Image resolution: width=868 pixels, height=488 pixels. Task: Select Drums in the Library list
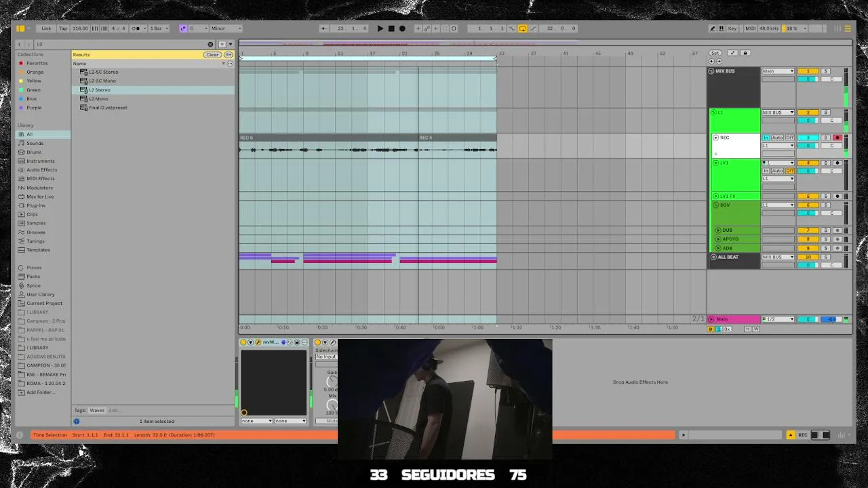point(34,152)
